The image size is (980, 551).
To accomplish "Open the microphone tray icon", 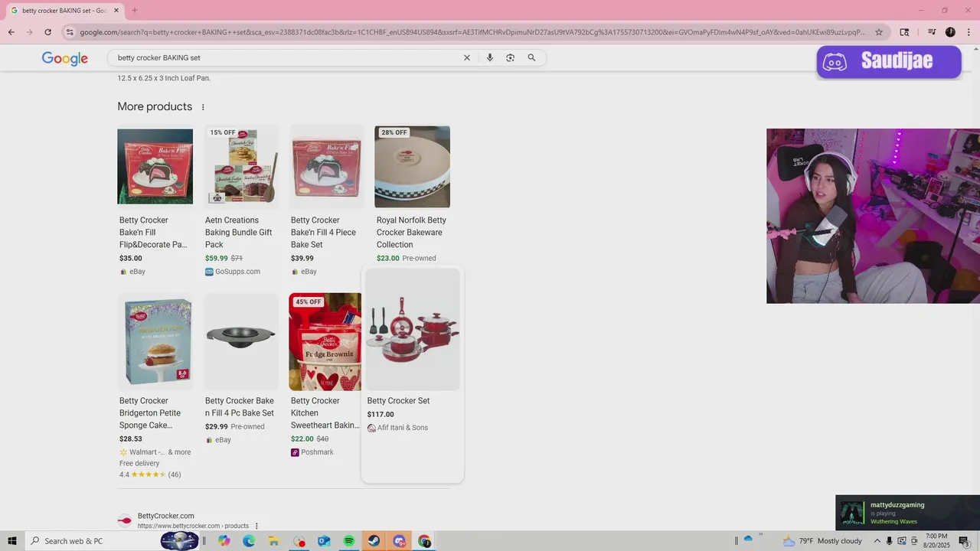I will pos(889,541).
